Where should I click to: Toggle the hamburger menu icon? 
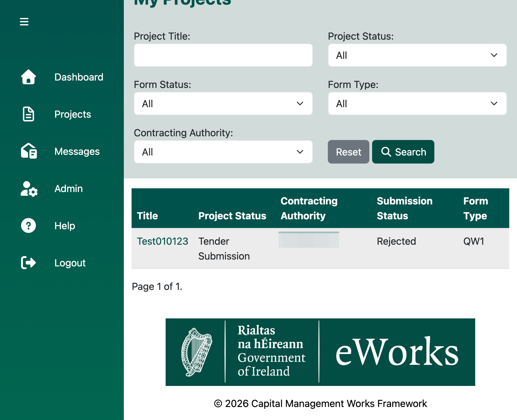[x=24, y=22]
